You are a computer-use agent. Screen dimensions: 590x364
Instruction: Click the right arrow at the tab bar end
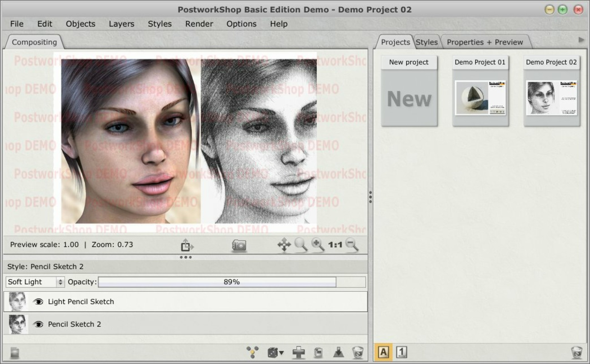click(x=581, y=40)
